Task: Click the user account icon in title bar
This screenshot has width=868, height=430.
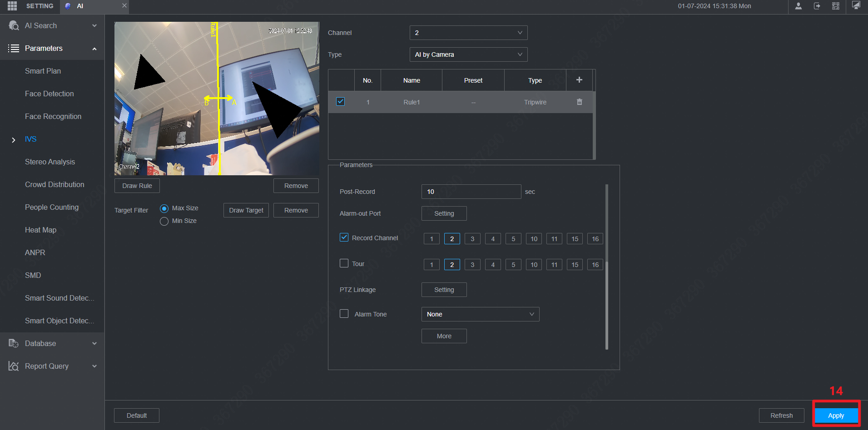Action: pos(798,6)
